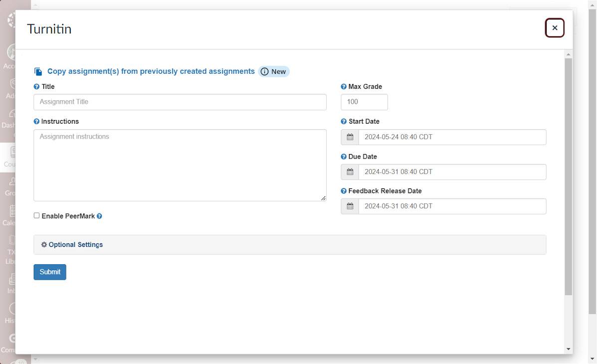597x364 pixels.
Task: Open Copy assignment(s) from previously created assignments link
Action: pos(151,71)
